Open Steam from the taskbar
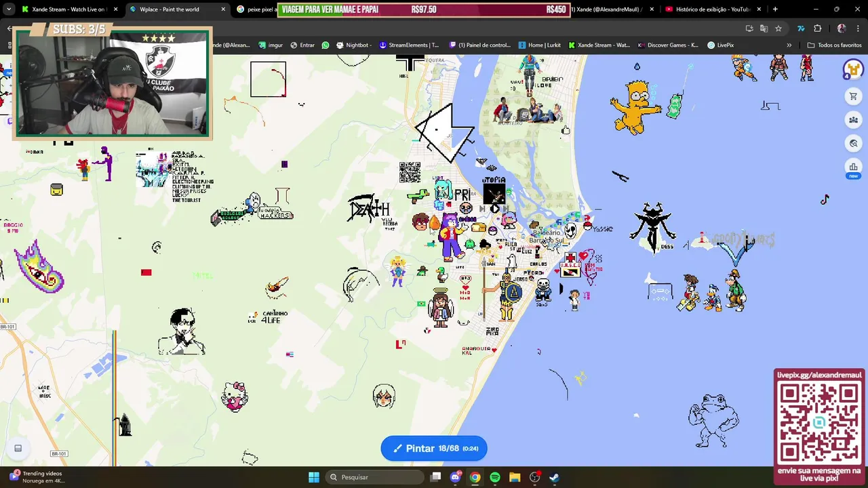The image size is (868, 488). pos(554,477)
